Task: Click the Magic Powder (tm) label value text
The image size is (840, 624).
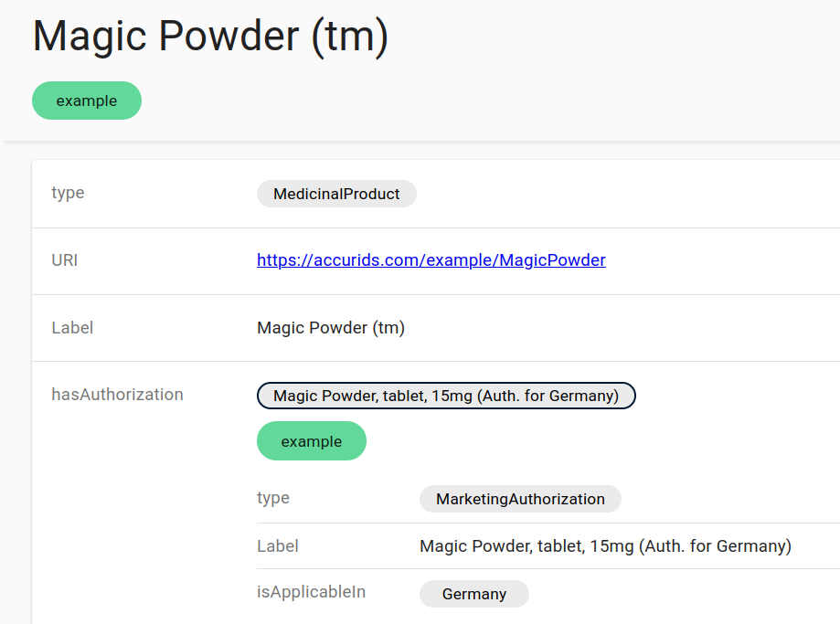Action: click(331, 327)
